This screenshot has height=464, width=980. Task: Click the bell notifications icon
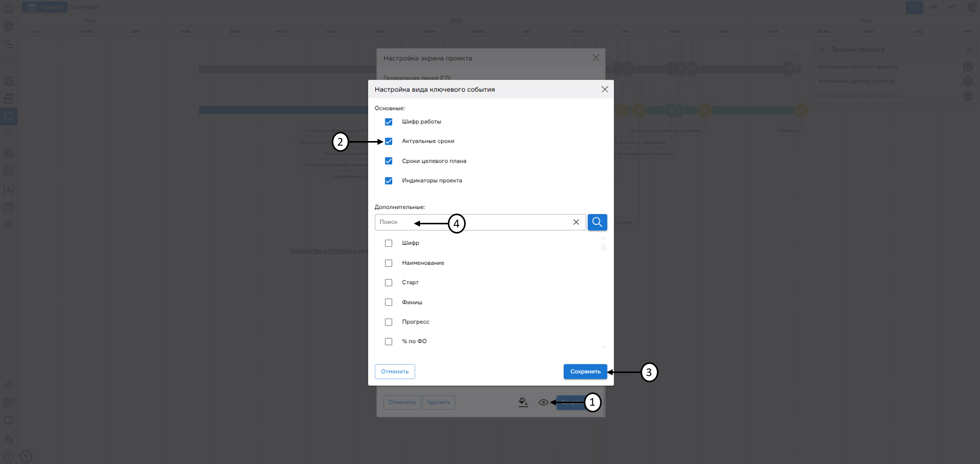(x=9, y=421)
